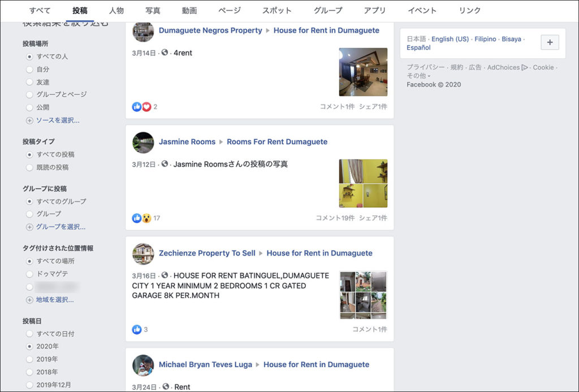Image resolution: width=579 pixels, height=392 pixels.
Task: Click wow reaction icon on Jasmine Rooms post
Action: coord(146,218)
